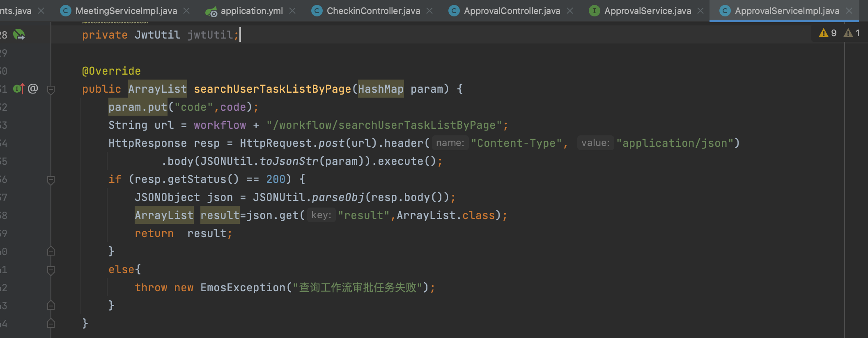868x338 pixels.
Task: Click the Spring config icon on application.yml tab
Action: [211, 11]
